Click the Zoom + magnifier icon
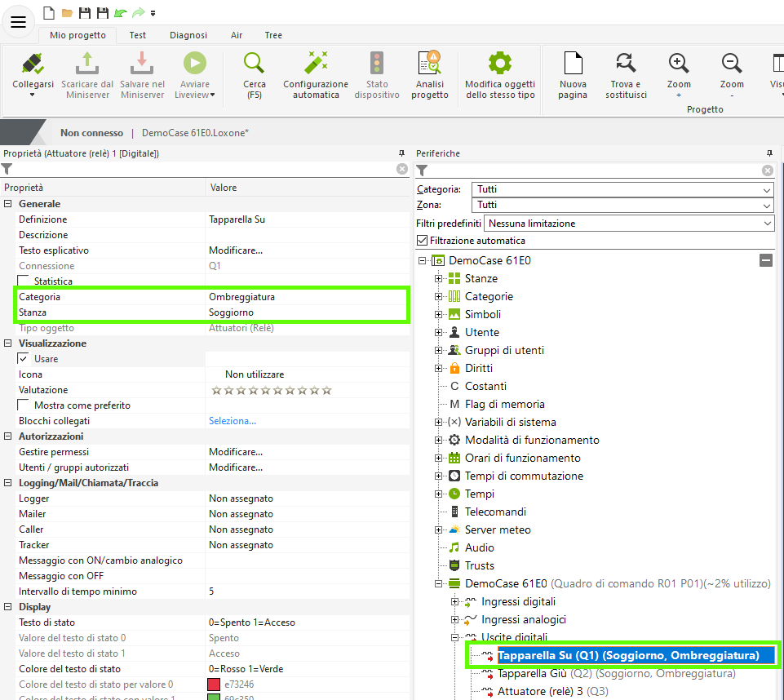The height and width of the screenshot is (700, 784). click(679, 64)
